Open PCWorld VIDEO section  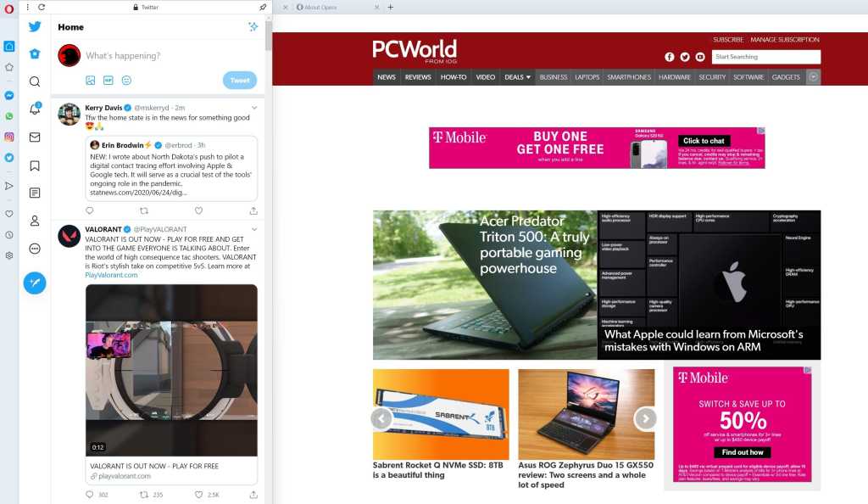click(486, 77)
